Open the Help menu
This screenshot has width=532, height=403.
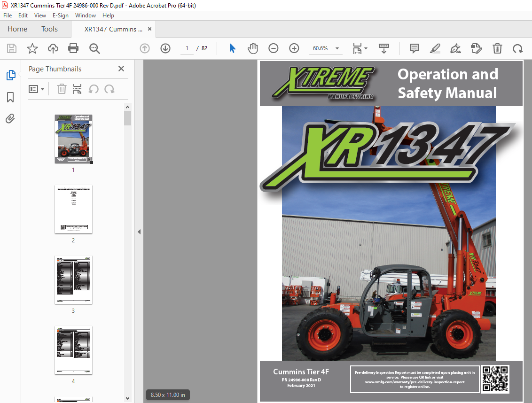click(x=108, y=15)
